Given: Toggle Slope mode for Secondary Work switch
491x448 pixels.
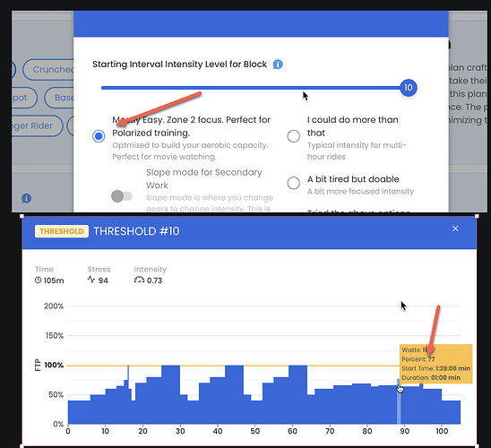Looking at the screenshot, I should (x=122, y=196).
